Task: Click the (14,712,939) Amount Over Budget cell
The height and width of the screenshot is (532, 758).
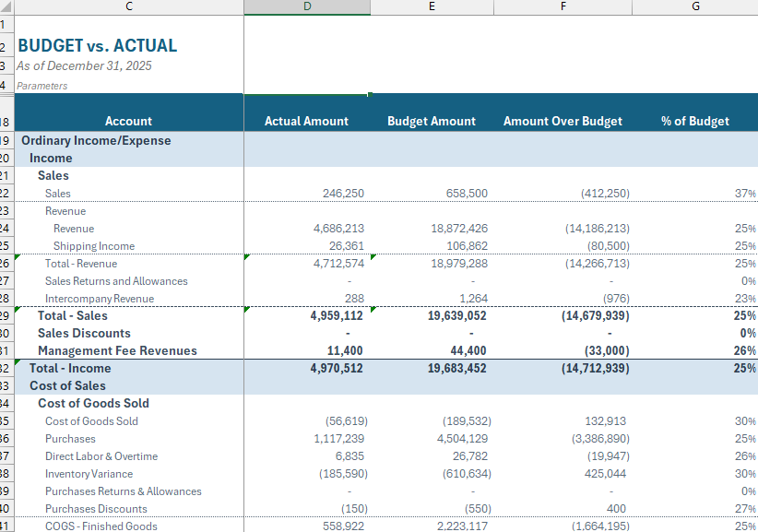Action: pyautogui.click(x=595, y=368)
